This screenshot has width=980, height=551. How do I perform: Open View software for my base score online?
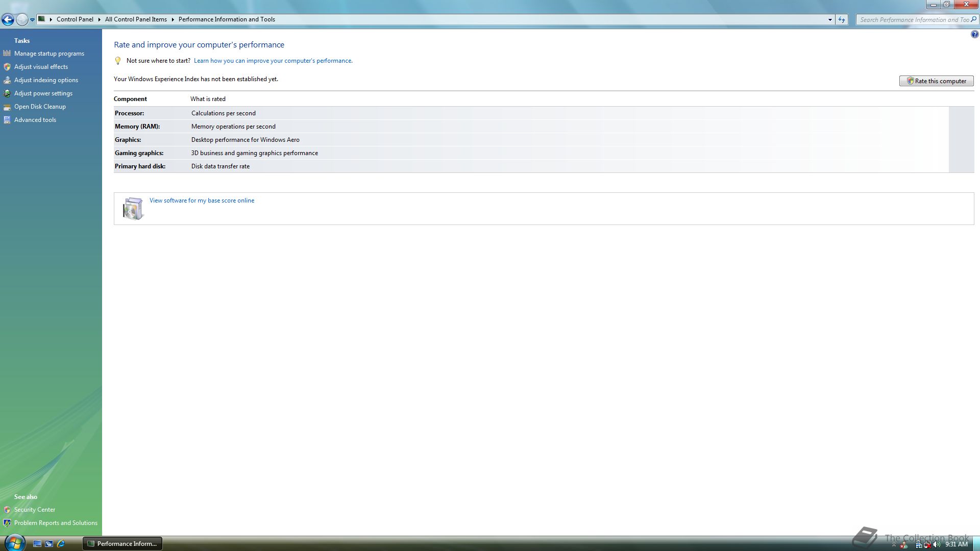[202, 201]
